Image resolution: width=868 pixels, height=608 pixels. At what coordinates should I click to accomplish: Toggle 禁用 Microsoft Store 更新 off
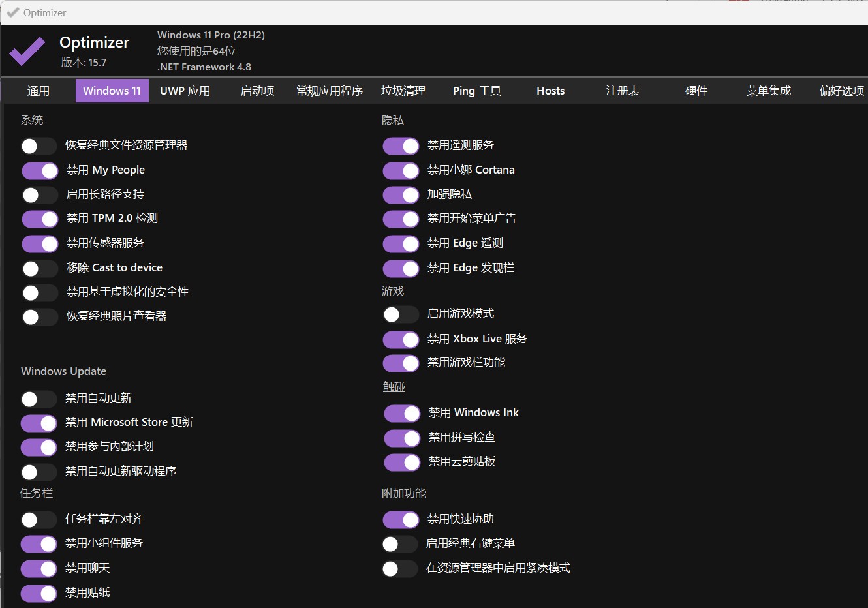(x=39, y=423)
